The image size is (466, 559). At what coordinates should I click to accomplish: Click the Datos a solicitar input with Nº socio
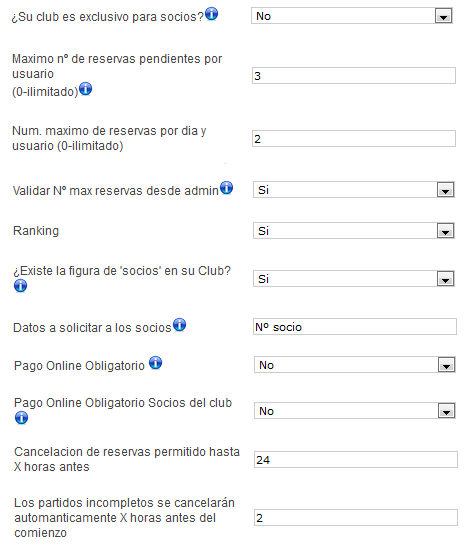355,327
